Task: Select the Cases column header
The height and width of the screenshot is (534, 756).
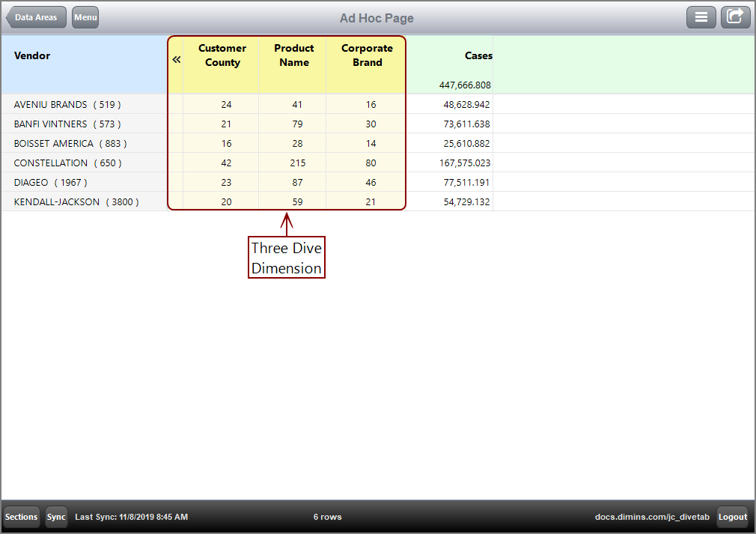Action: click(478, 55)
